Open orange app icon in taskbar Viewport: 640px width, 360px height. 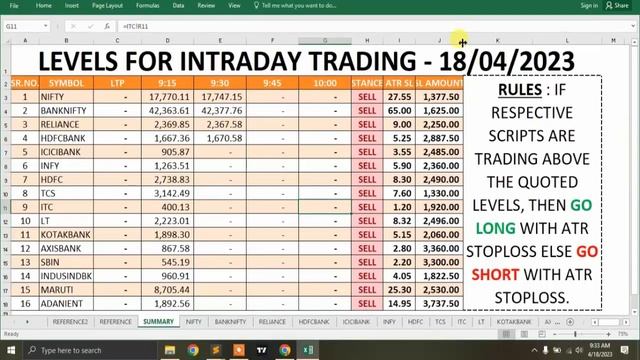tap(239, 350)
